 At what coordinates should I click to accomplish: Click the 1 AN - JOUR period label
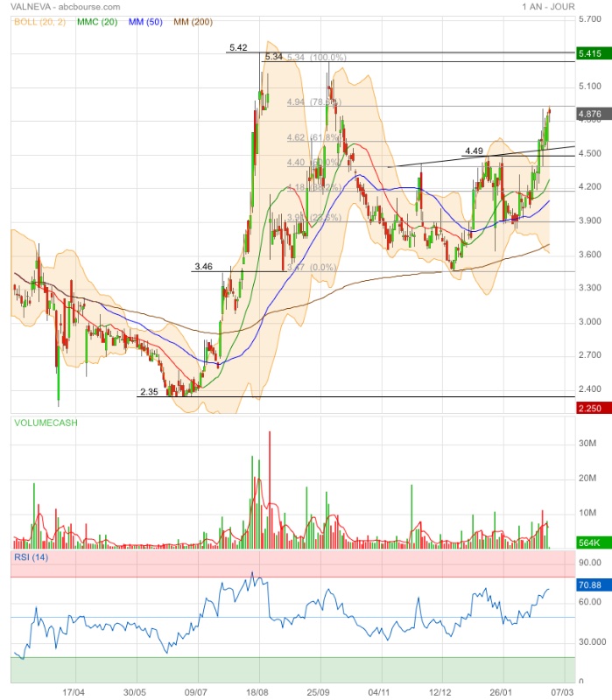pos(548,7)
